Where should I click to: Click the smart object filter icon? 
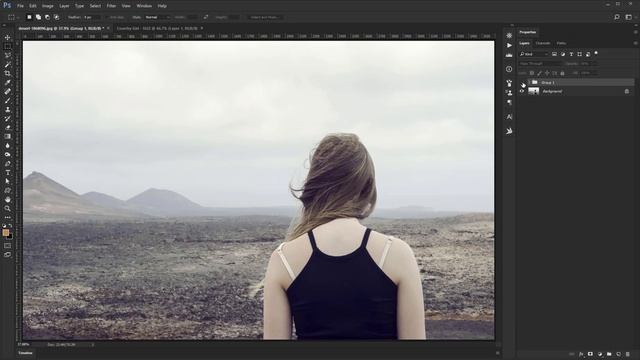coord(588,54)
